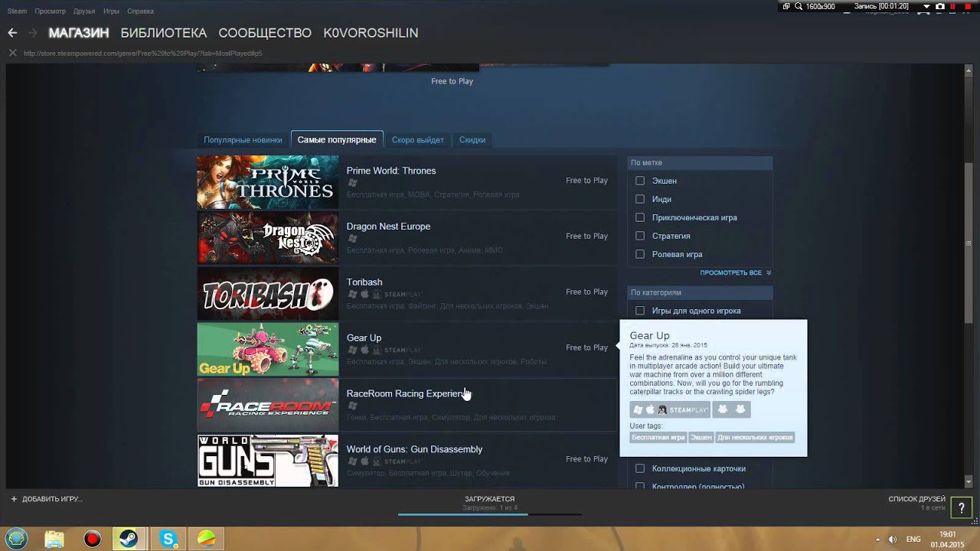The height and width of the screenshot is (551, 980).
Task: Open the Друзья menu
Action: [84, 11]
